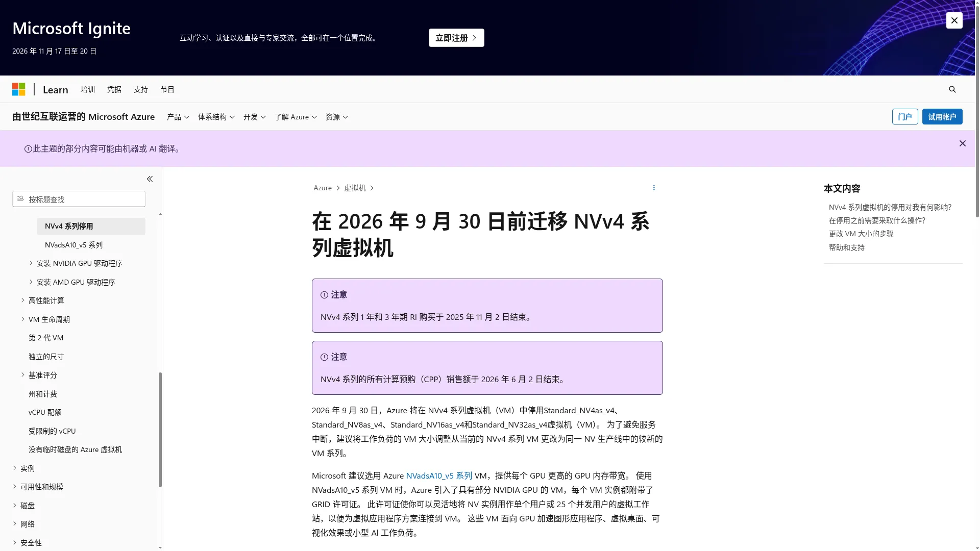The image size is (980, 551).
Task: Expand 安装 AMD GPU 驱动程序 node
Action: pyautogui.click(x=31, y=282)
